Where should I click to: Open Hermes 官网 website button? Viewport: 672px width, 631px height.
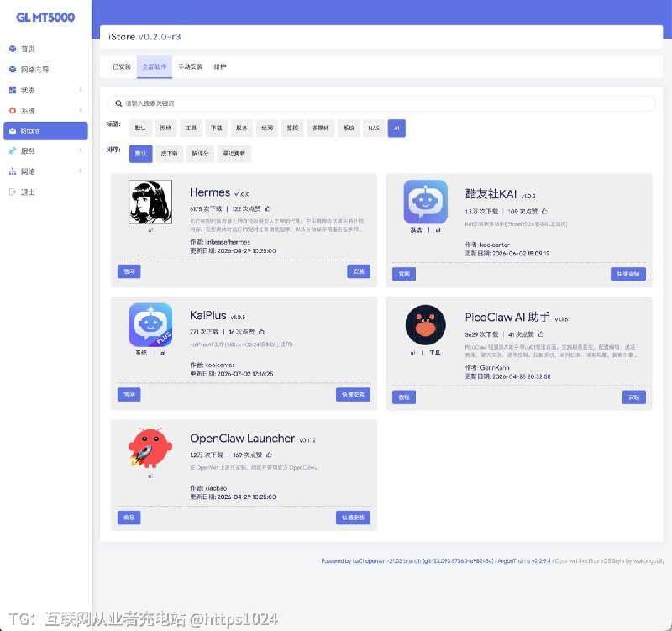point(129,271)
